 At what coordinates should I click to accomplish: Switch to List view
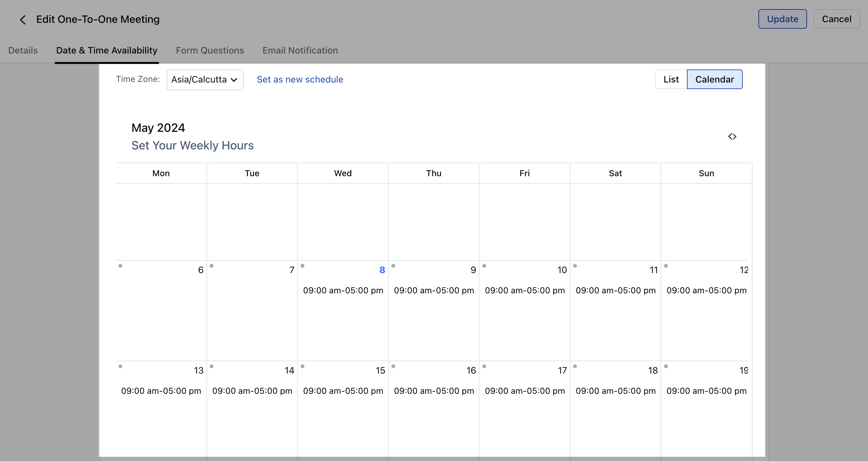coord(671,79)
